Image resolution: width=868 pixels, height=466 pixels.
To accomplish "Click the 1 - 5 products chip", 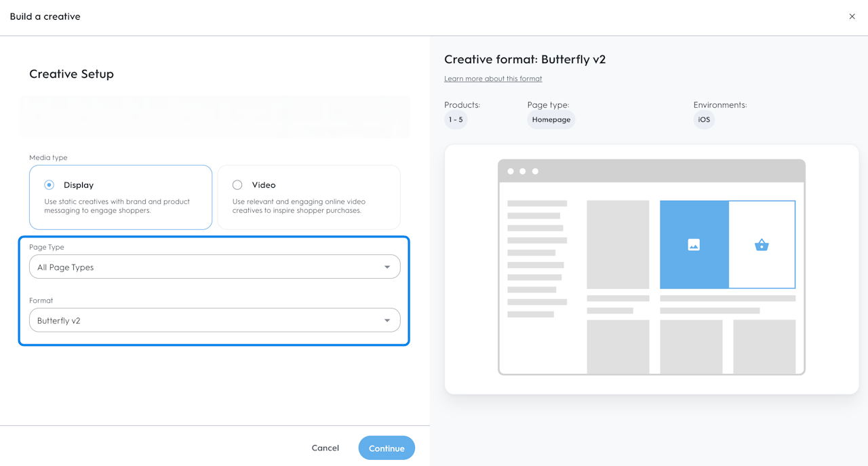I will point(456,120).
